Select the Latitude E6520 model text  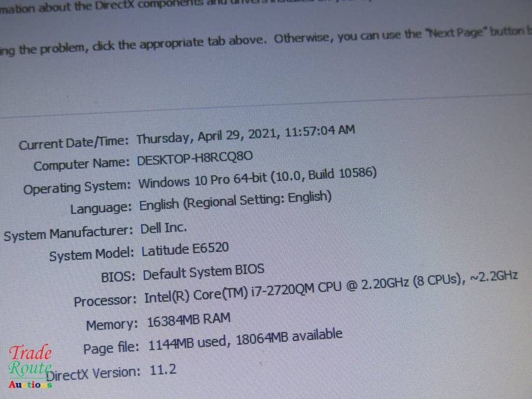(x=185, y=249)
